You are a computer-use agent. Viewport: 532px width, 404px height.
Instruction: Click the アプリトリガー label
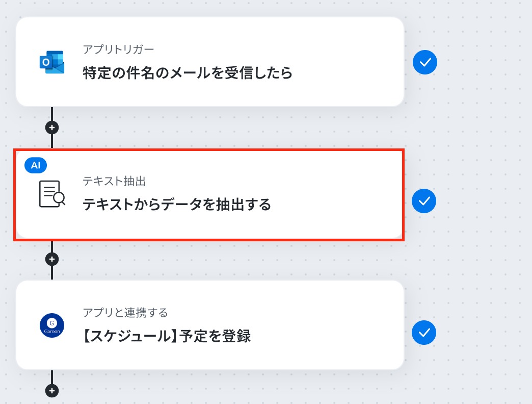118,49
